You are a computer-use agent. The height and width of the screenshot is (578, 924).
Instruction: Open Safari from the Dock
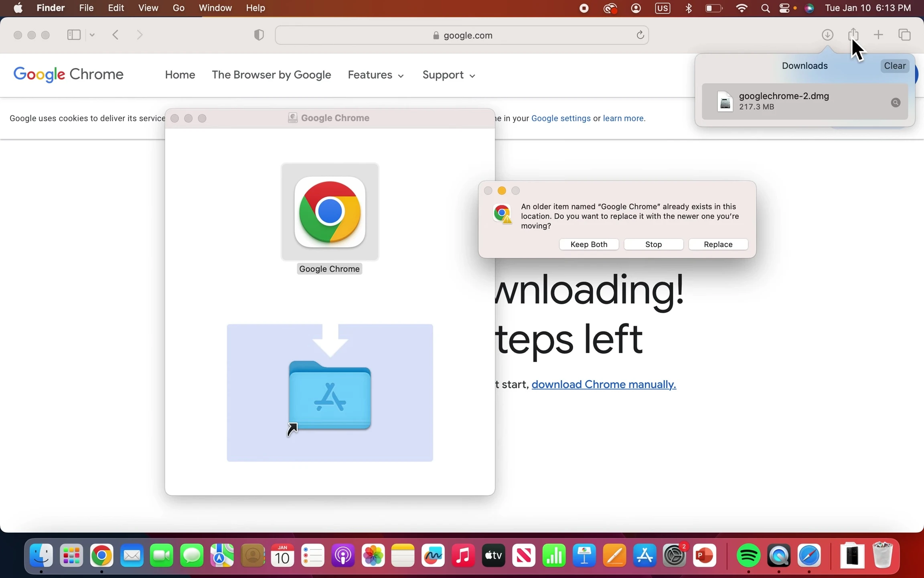[809, 556]
